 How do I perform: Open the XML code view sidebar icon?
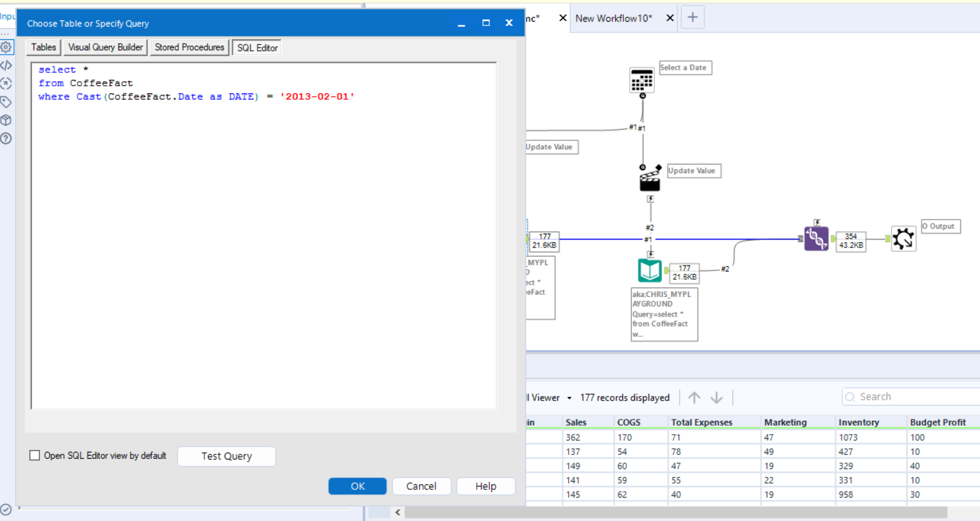pyautogui.click(x=6, y=65)
